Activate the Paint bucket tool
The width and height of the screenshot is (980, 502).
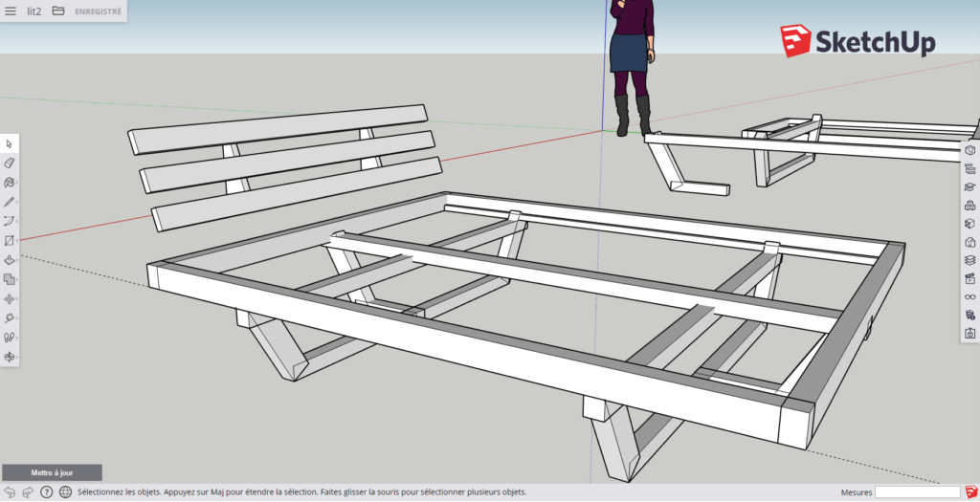[x=10, y=183]
